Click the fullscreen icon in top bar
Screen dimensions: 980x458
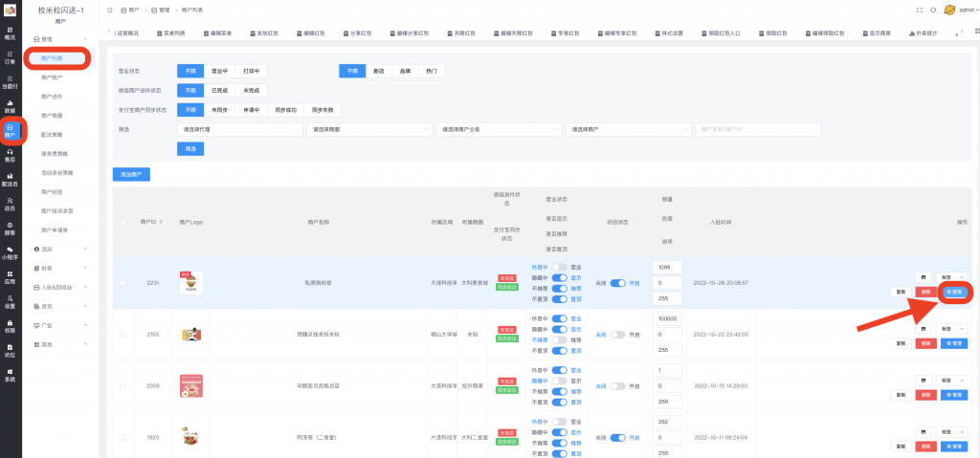[920, 10]
